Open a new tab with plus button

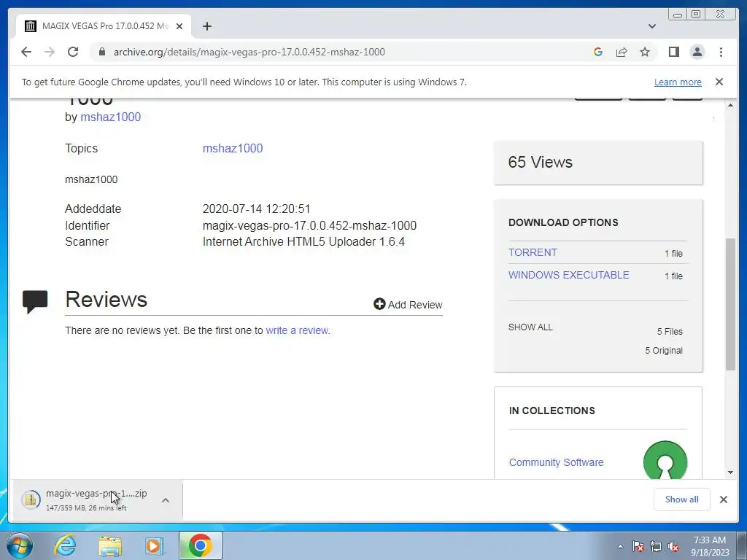pos(206,26)
